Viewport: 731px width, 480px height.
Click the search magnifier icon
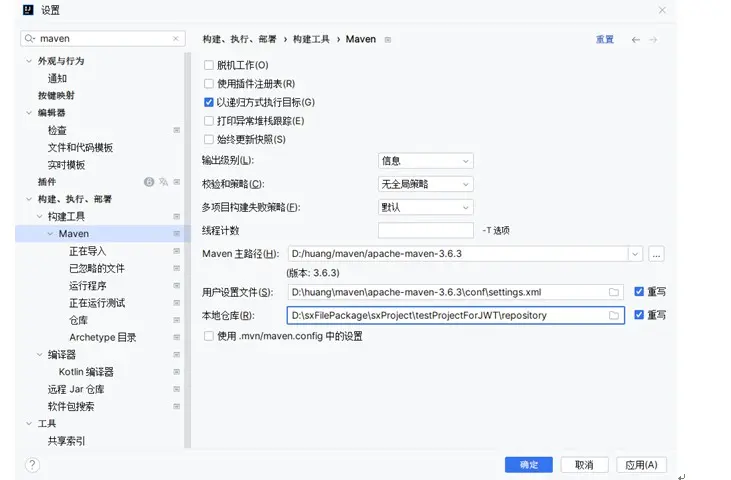coord(30,39)
